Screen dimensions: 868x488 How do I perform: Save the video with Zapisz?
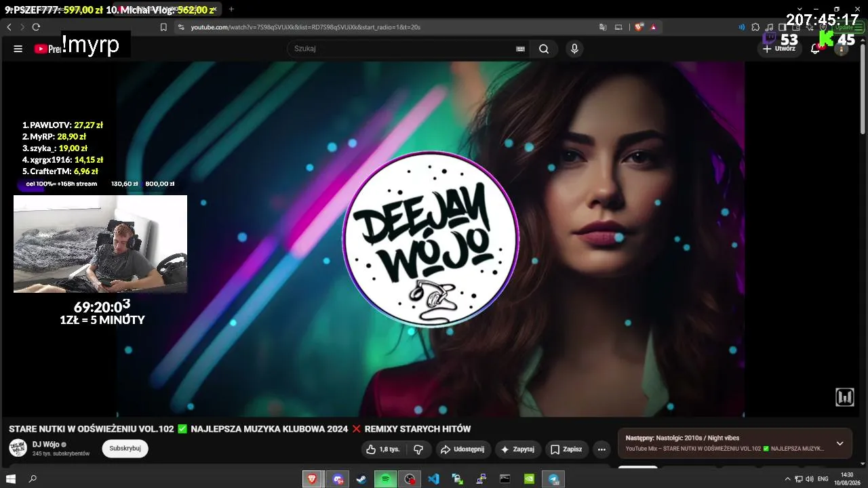pyautogui.click(x=566, y=449)
